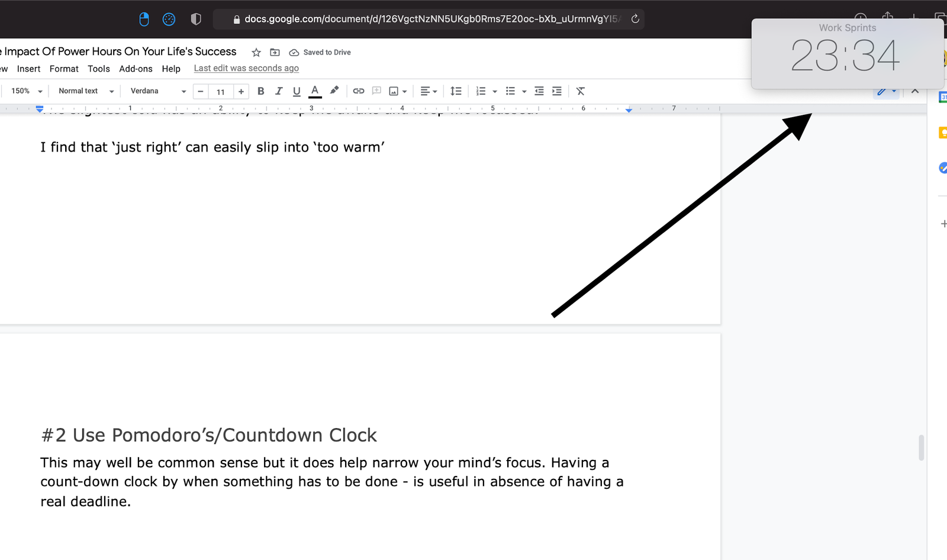Screen dimensions: 947x560
Task: Open editing mode pencil dropdown
Action: tap(887, 92)
